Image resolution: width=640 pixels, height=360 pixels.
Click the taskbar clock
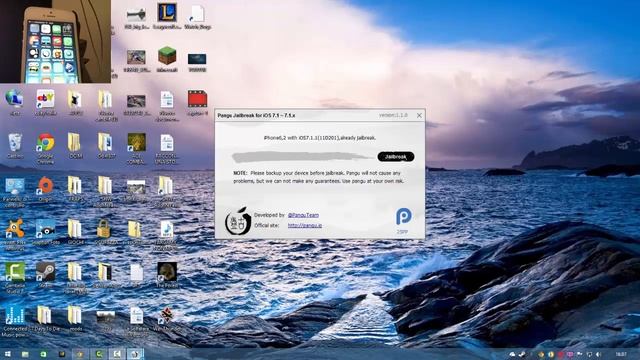621,354
